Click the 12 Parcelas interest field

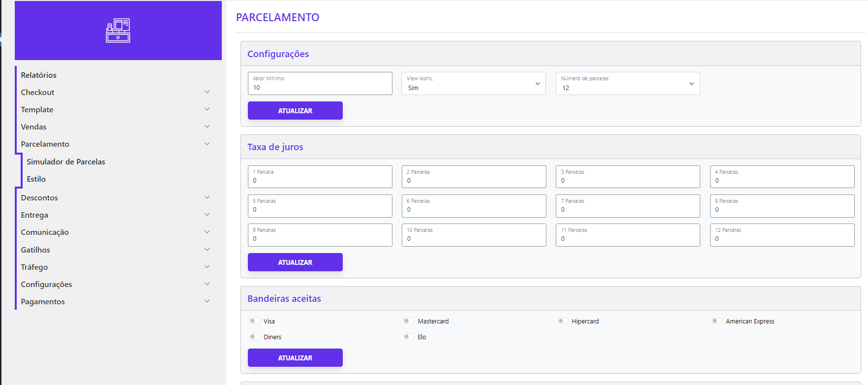pos(782,238)
